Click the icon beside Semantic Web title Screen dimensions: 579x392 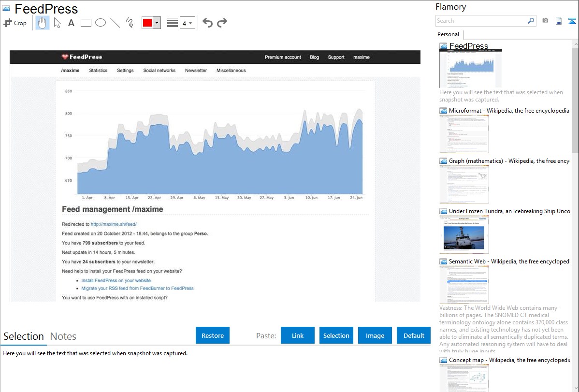[x=444, y=261]
